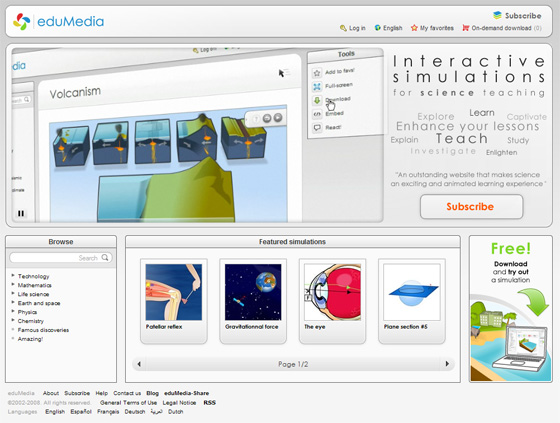Click the magnifier icon in Browse search
Screen dimensions: 560x423
coord(105,258)
